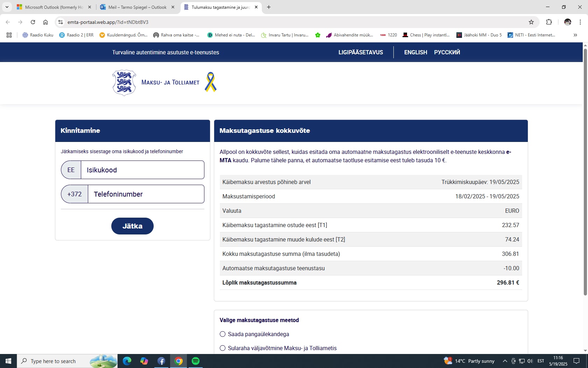The image size is (588, 368).
Task: Focus the Isikukood input field
Action: click(x=142, y=170)
